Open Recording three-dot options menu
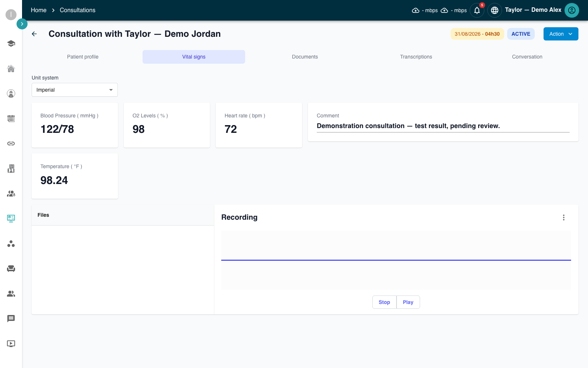This screenshot has height=368, width=588. tap(564, 217)
